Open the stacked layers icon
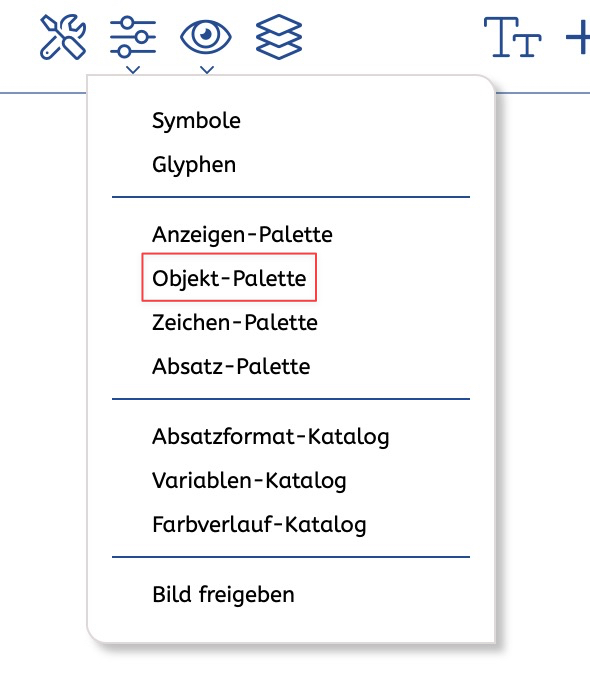 279,37
